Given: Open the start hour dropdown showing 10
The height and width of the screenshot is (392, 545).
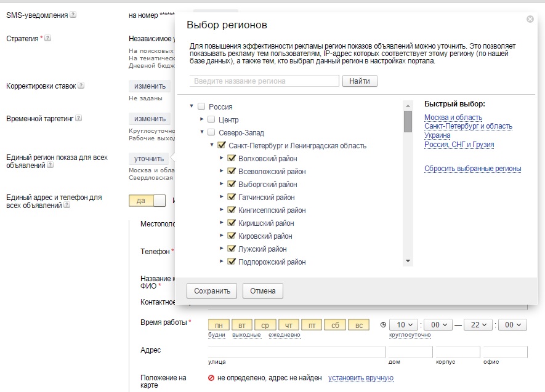Looking at the screenshot, I should [403, 325].
